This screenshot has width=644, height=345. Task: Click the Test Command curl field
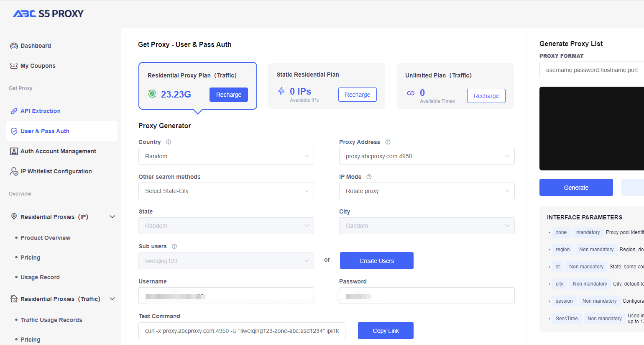pos(242,331)
